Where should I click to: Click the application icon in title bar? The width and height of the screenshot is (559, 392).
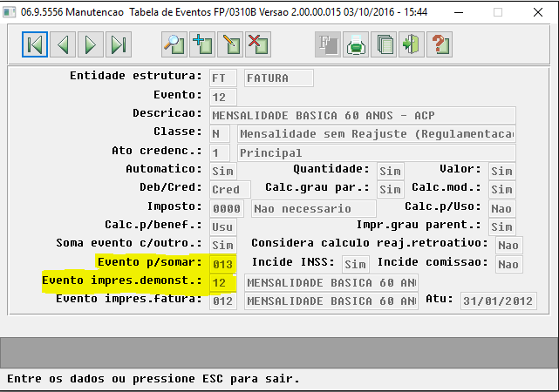tap(9, 12)
